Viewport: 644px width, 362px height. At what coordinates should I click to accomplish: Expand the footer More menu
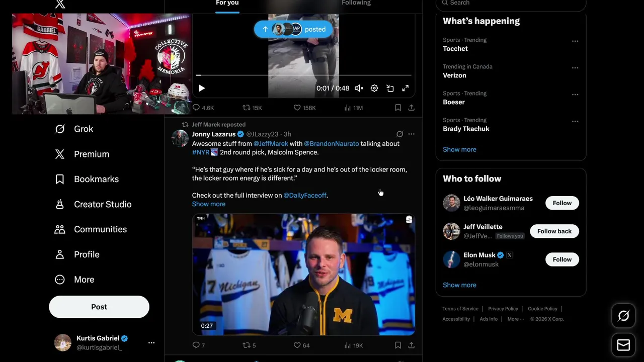point(515,319)
